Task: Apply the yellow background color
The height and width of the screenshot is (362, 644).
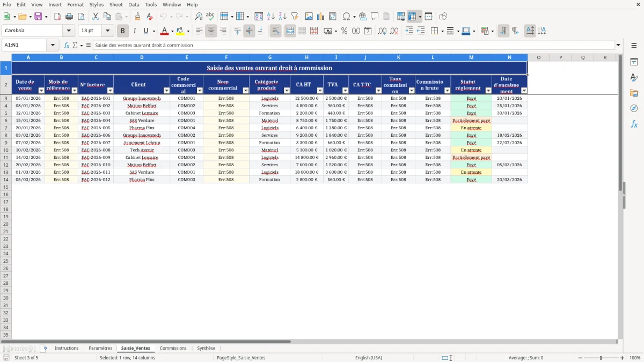Action: coord(180,31)
